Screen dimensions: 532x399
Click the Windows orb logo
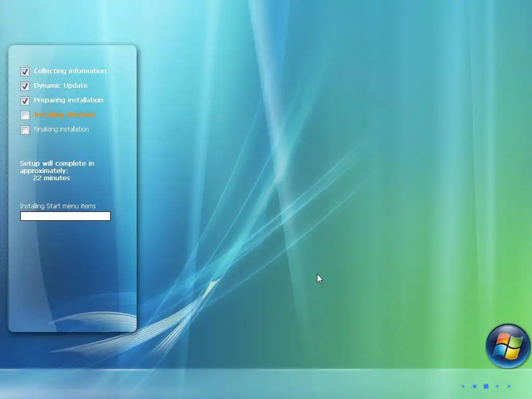click(x=508, y=346)
